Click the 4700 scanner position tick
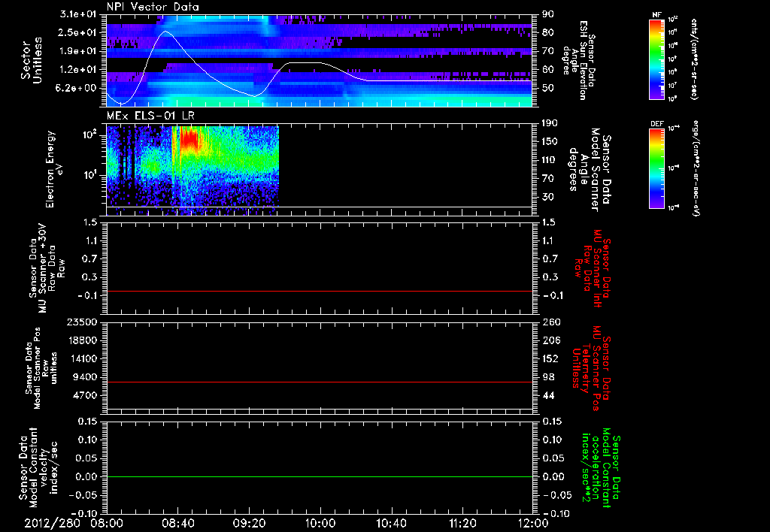Viewport: 770px width, 532px height. click(x=86, y=395)
